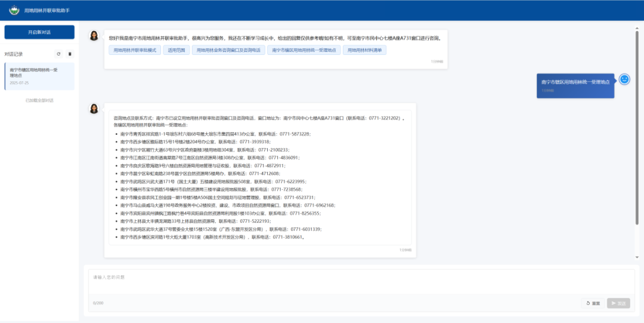The image size is (644, 323).
Task: Open the 2025-07-25 conversation in history list
Action: click(39, 76)
